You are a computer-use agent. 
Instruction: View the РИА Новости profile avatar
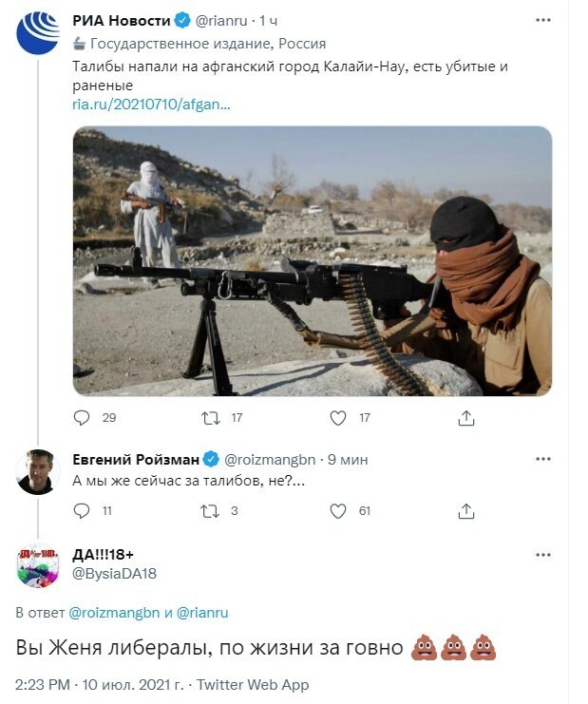pos(38,32)
